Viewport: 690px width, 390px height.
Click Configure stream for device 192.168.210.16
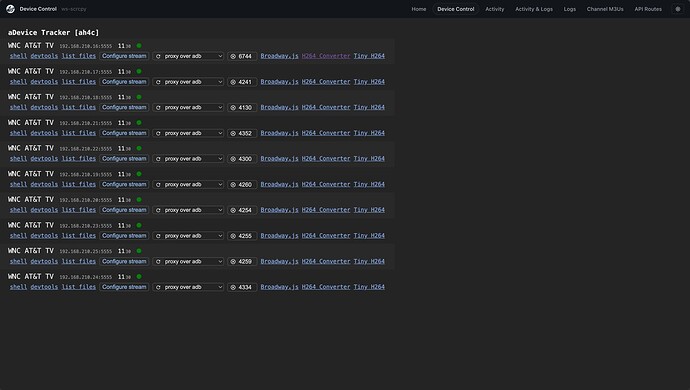pos(124,56)
